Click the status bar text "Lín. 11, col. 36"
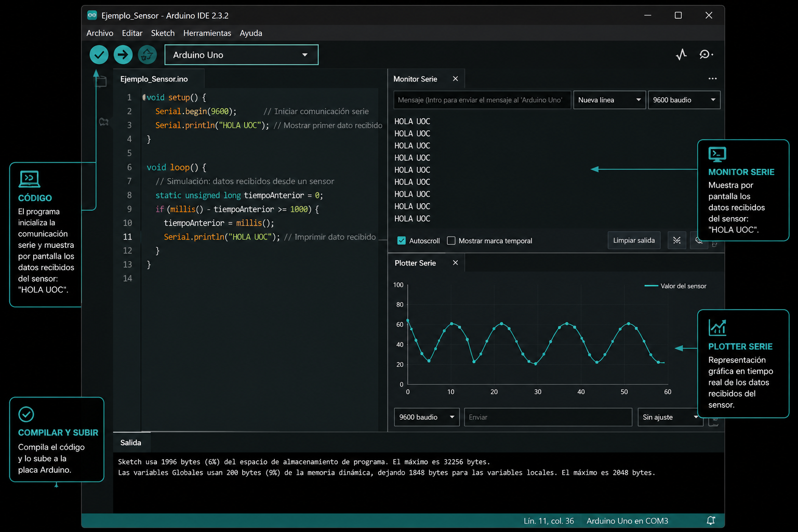Viewport: 798px width, 532px height. [549, 521]
